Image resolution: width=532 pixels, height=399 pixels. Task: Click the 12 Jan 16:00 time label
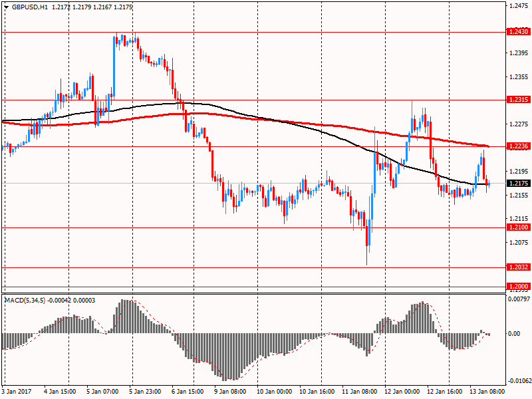(x=445, y=391)
